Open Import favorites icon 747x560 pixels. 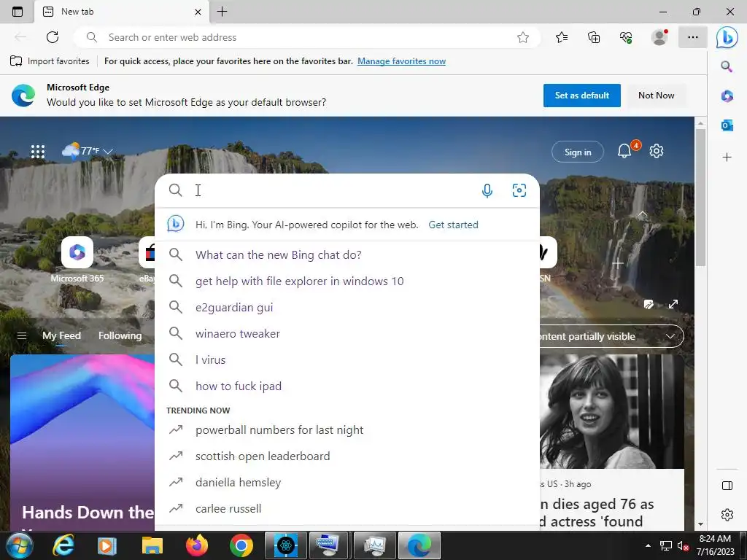16,61
